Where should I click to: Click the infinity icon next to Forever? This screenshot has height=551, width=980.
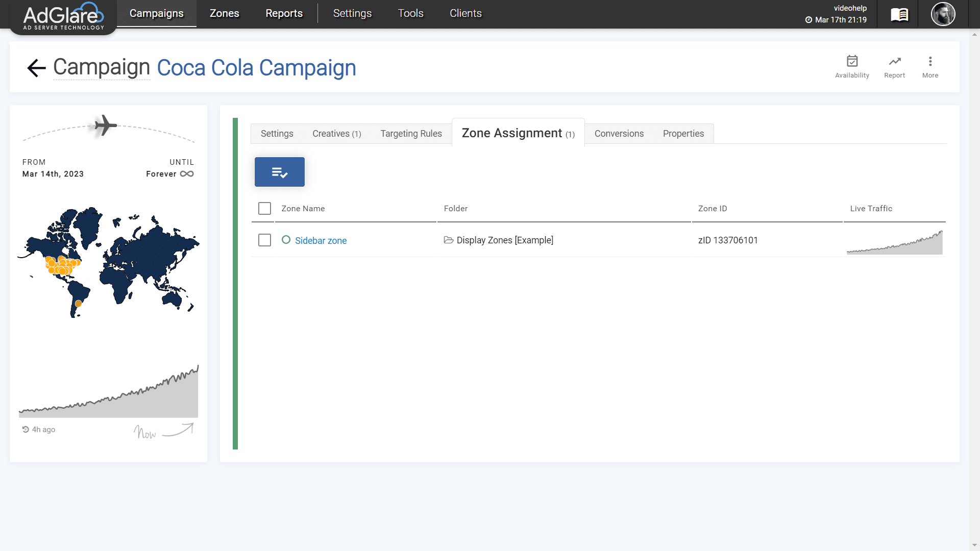[187, 174]
